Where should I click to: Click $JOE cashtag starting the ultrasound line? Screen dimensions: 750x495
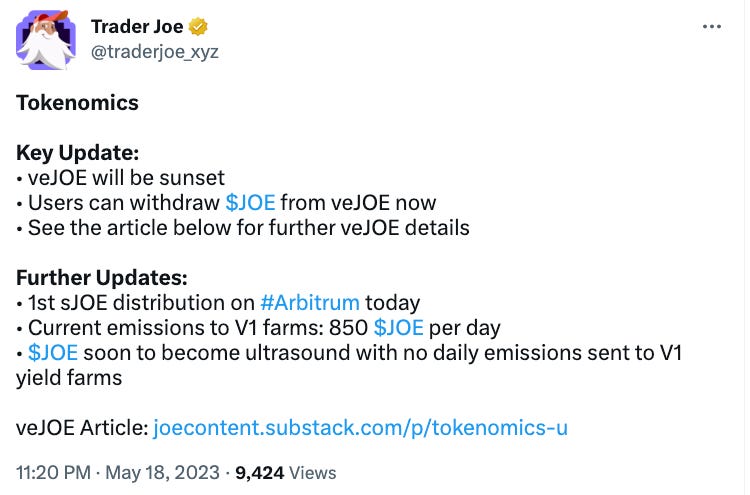pos(53,353)
